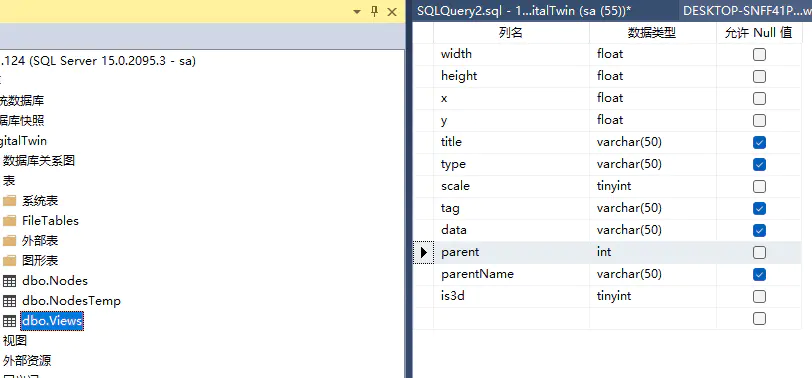Viewport: 812px width, 378px height.
Task: Select the dbo.Views table node
Action: point(52,321)
